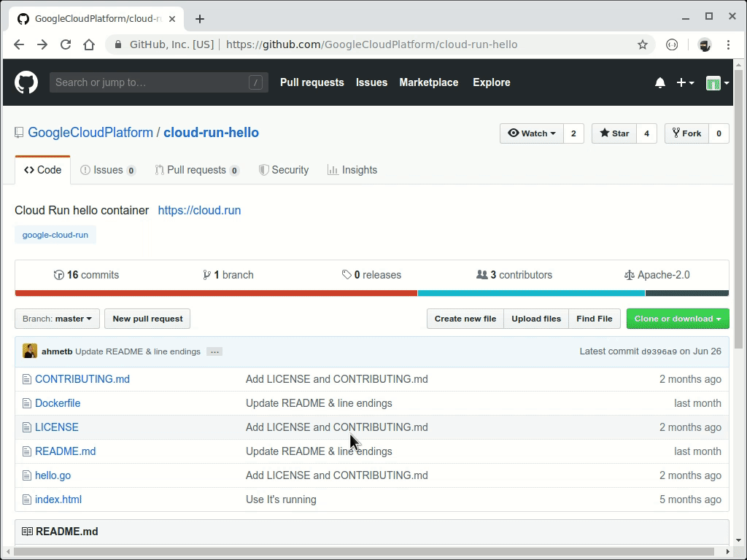Click the hello.go file icon

pyautogui.click(x=27, y=475)
